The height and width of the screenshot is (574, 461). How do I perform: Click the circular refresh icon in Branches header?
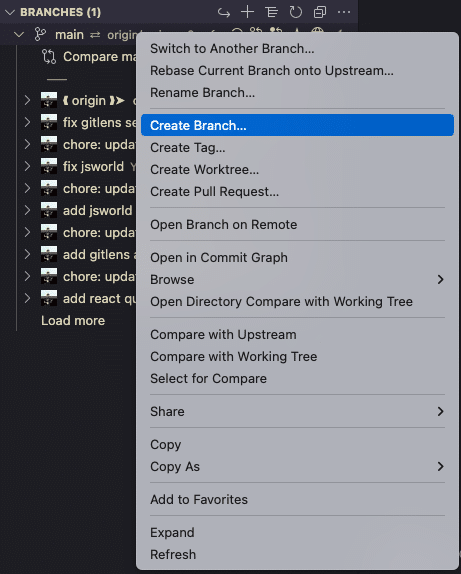click(295, 12)
